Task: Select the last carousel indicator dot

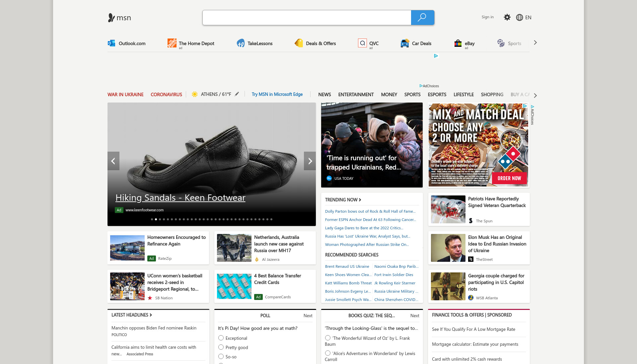Action: point(271,219)
